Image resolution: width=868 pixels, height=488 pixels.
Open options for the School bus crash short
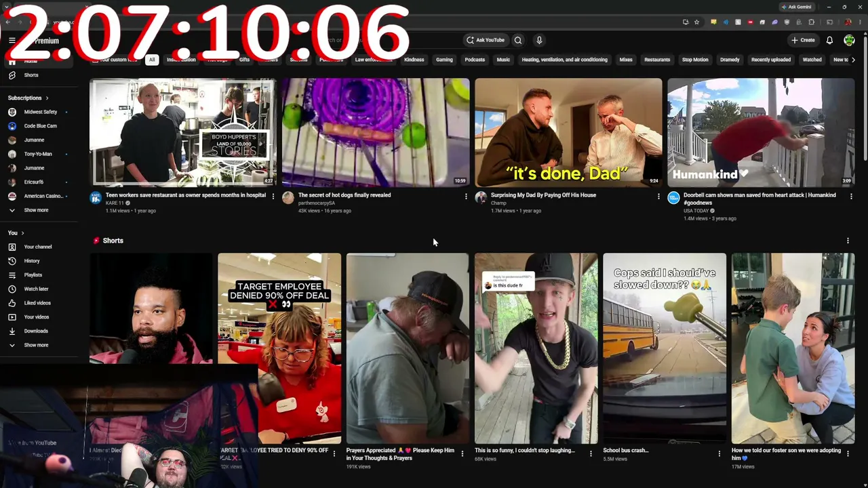pos(719,453)
